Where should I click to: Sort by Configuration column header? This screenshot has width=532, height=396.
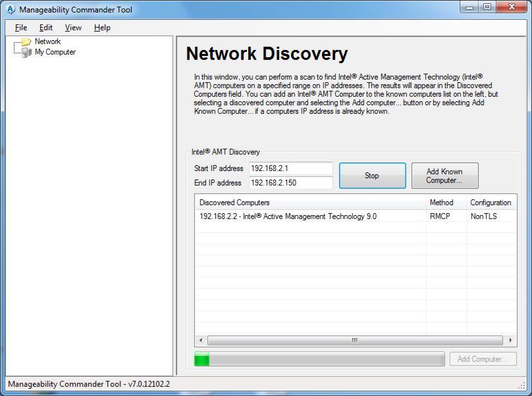492,203
